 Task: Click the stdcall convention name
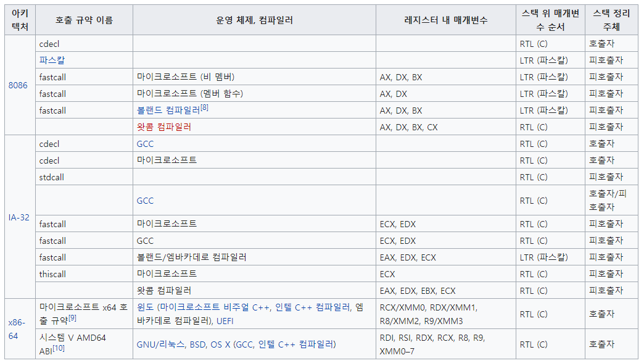(x=52, y=177)
